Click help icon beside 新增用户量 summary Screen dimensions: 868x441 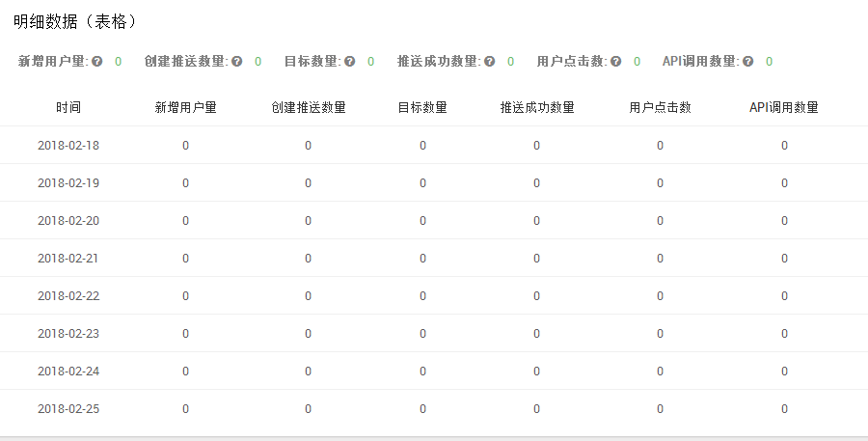[96, 62]
